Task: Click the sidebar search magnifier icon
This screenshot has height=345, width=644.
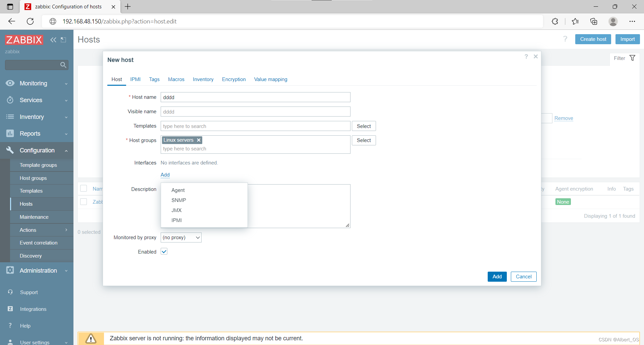Action: point(63,65)
